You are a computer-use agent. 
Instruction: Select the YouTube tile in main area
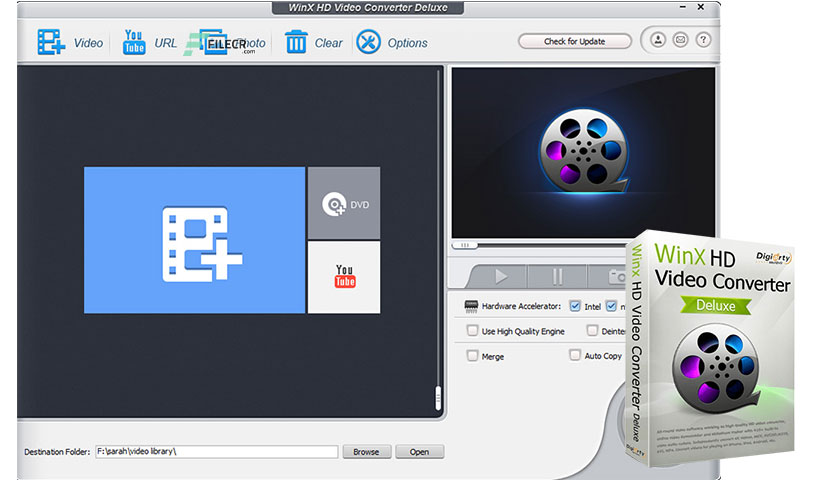[344, 277]
